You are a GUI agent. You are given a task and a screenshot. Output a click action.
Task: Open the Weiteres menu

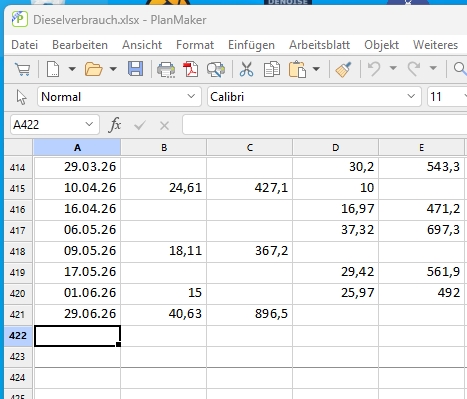pyautogui.click(x=435, y=45)
